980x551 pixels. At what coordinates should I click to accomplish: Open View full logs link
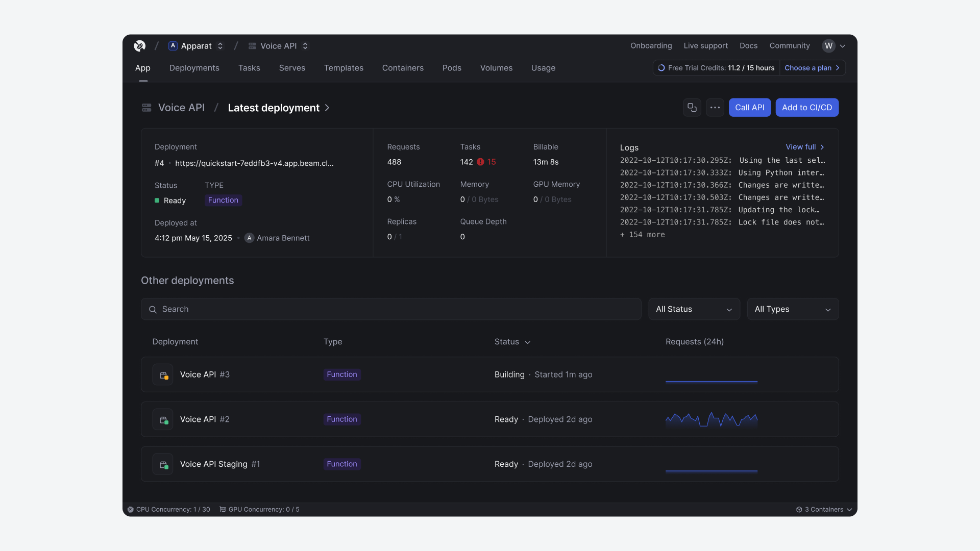tap(805, 147)
